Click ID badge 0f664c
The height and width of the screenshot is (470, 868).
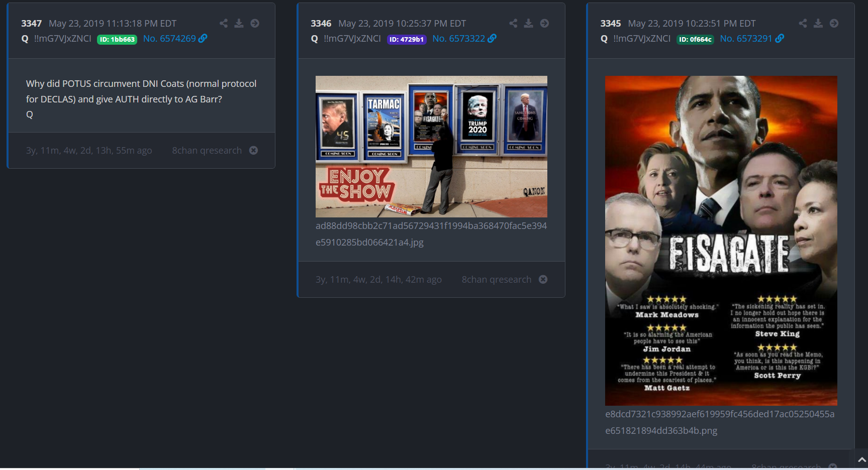pyautogui.click(x=695, y=39)
